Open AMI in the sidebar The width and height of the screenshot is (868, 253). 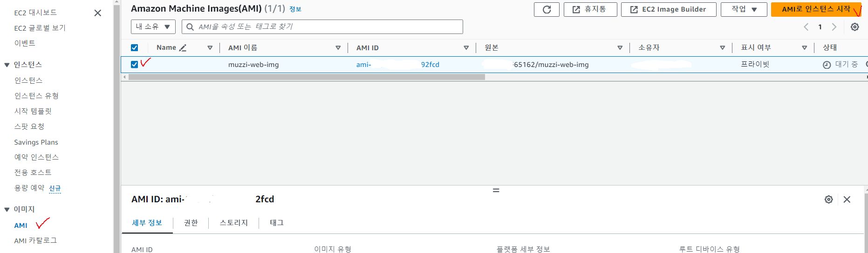click(x=21, y=225)
